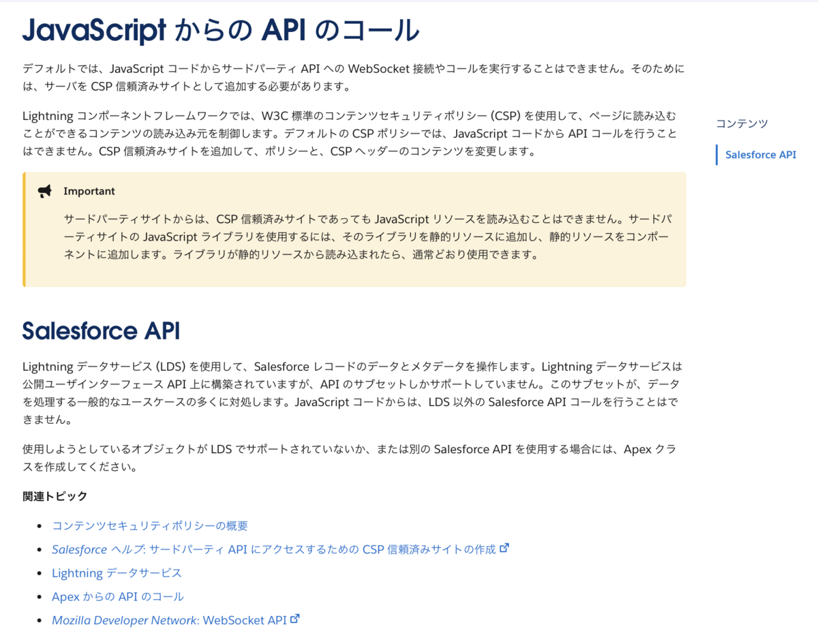
Task: Click the コンテンツ sidebar heading
Action: tap(741, 123)
